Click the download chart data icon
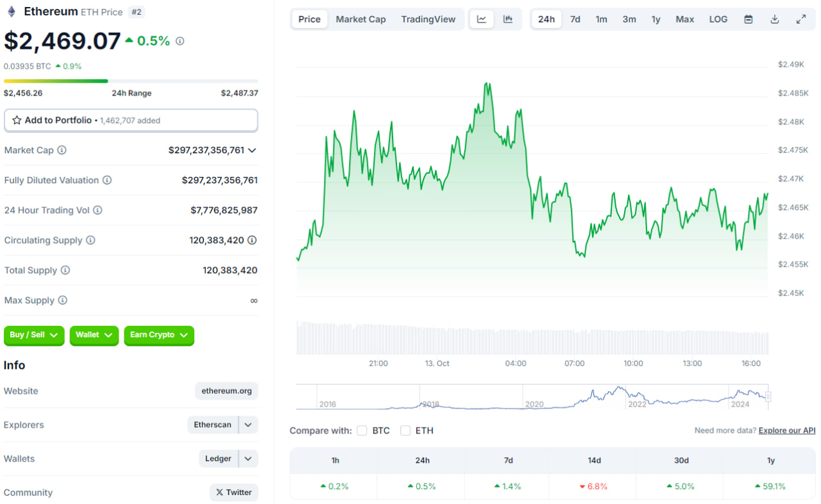 [x=775, y=19]
